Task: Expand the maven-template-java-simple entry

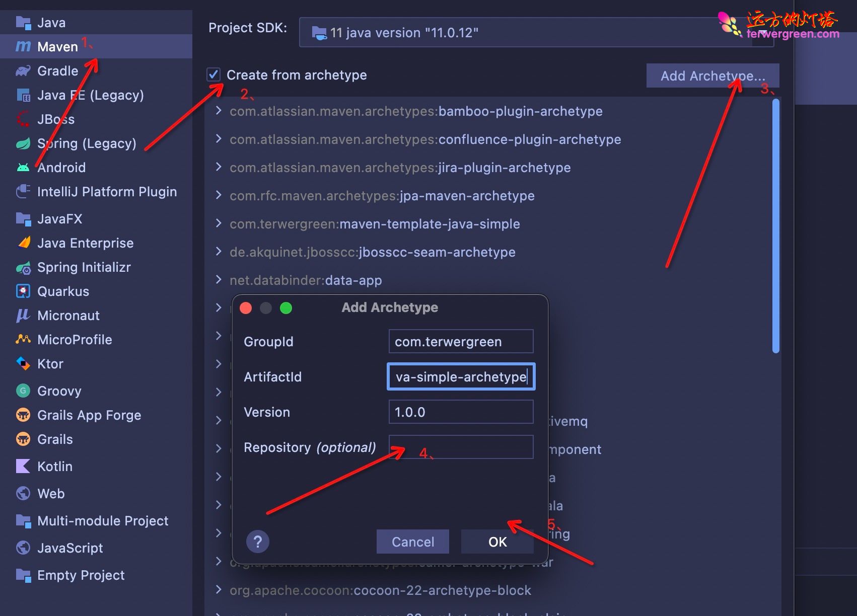Action: coord(219,223)
